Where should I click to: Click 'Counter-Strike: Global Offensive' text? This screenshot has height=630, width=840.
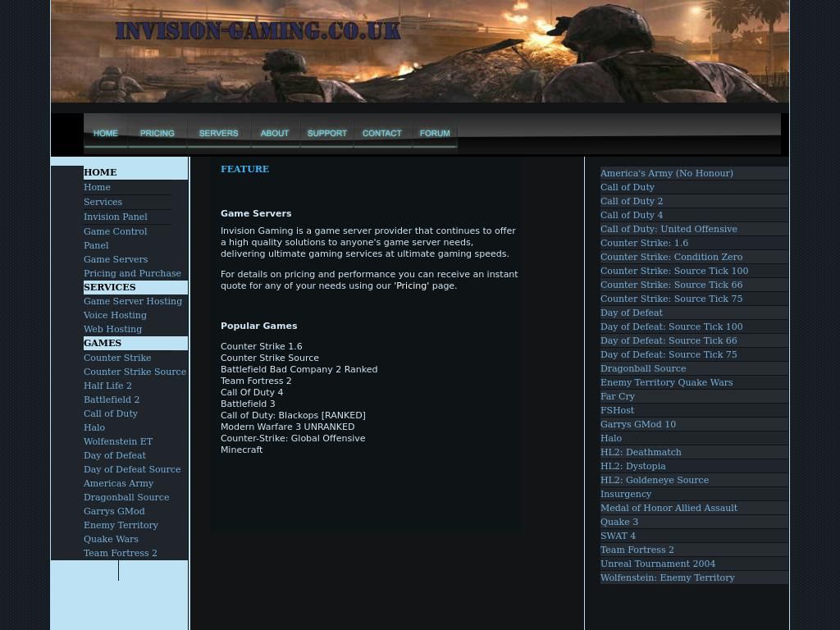tap(293, 438)
